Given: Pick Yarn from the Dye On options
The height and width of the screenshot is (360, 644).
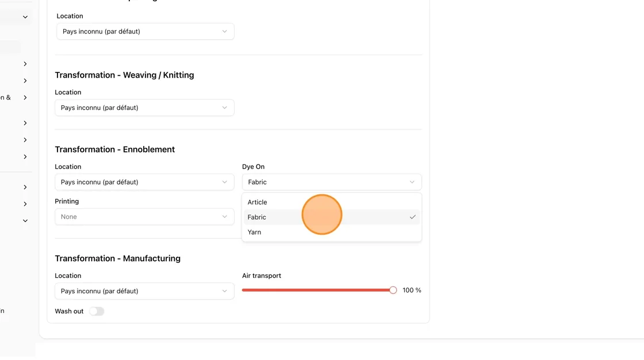Looking at the screenshot, I should tap(331, 232).
